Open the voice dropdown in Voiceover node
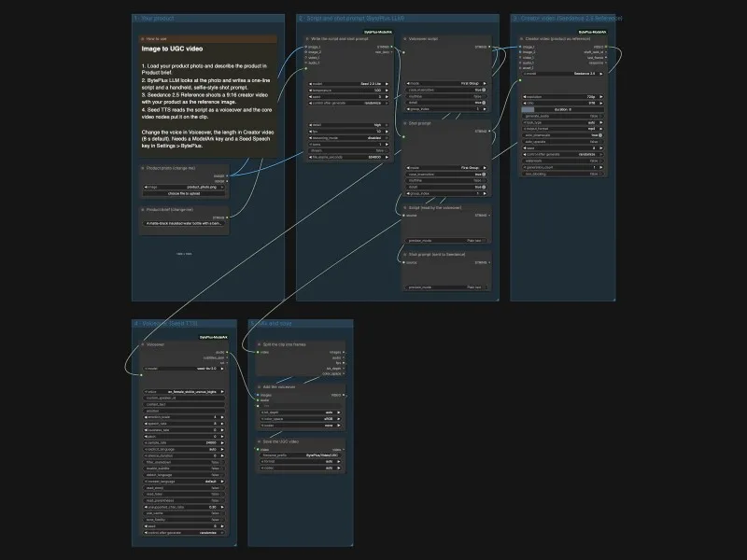This screenshot has width=747, height=560. [184, 392]
